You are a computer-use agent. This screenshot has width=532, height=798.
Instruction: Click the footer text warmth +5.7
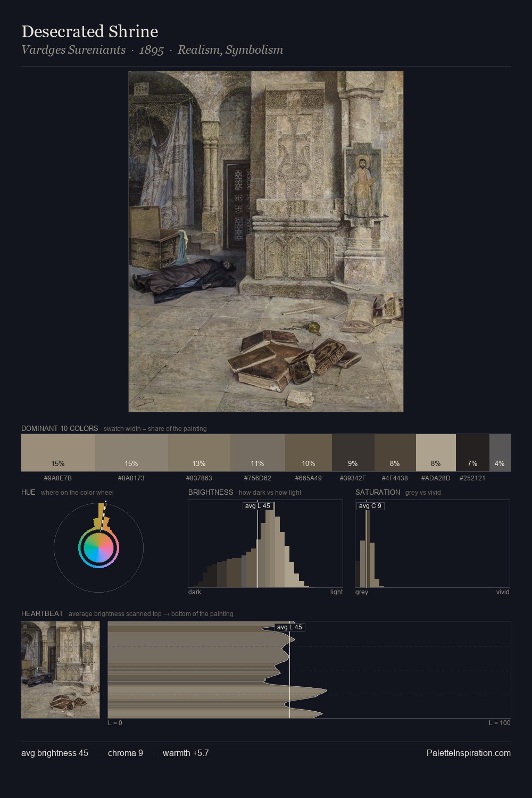pyautogui.click(x=186, y=753)
